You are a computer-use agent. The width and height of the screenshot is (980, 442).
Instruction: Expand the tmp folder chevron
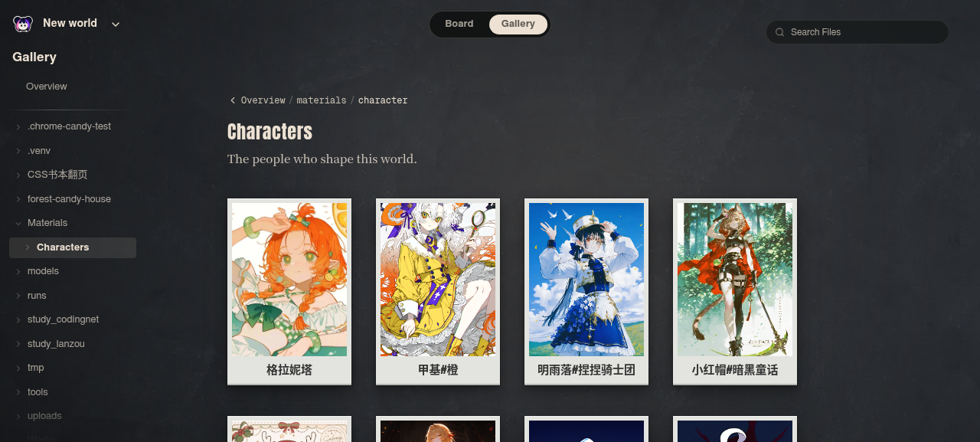[x=18, y=368]
